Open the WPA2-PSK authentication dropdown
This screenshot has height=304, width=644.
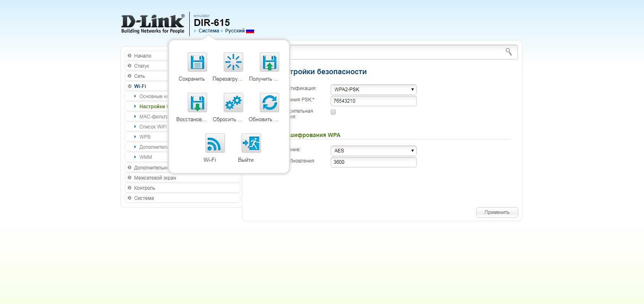point(373,90)
